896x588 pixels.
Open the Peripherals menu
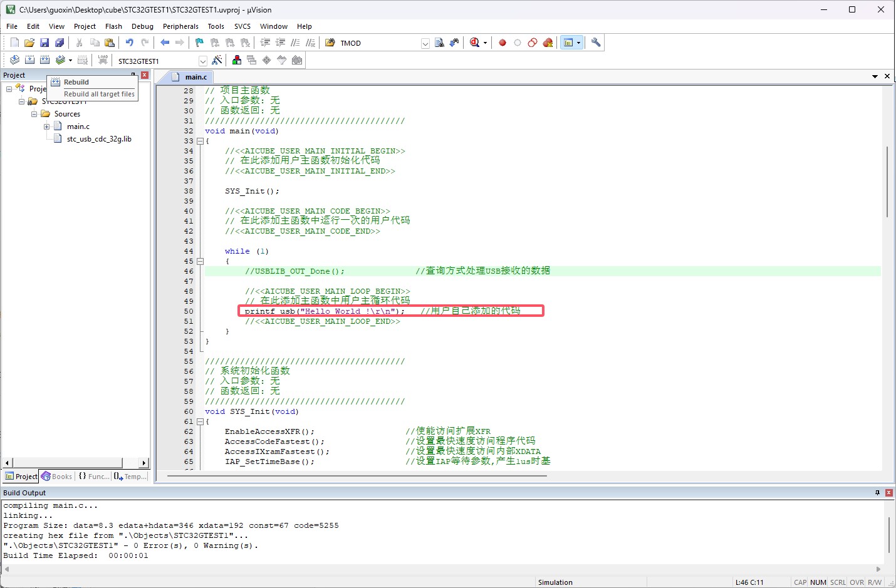pyautogui.click(x=180, y=26)
